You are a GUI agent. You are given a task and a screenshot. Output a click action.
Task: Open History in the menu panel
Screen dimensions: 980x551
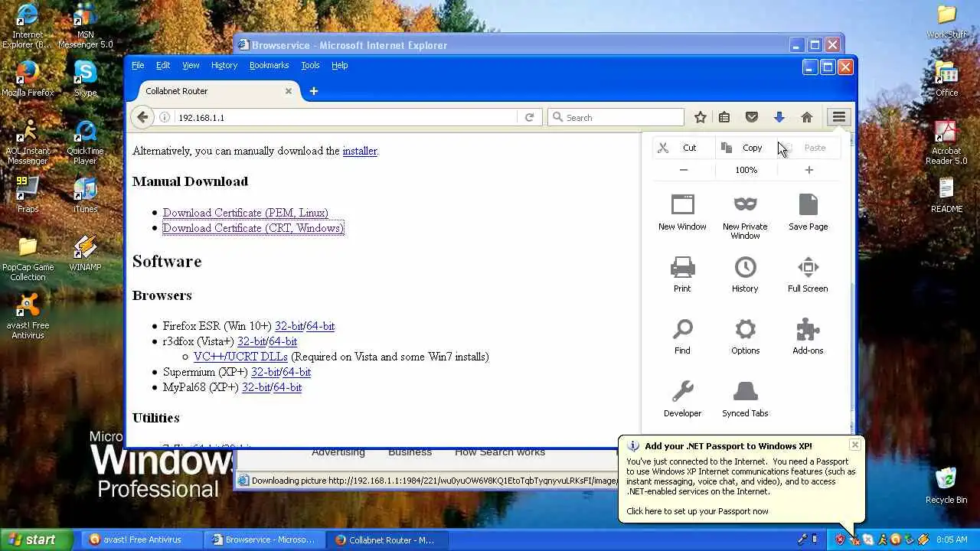pyautogui.click(x=745, y=275)
